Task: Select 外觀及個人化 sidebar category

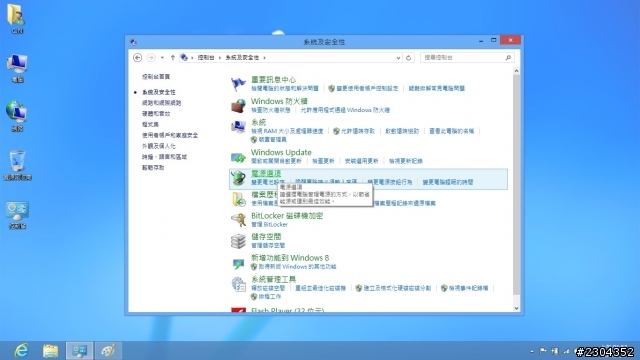Action: pyautogui.click(x=159, y=146)
